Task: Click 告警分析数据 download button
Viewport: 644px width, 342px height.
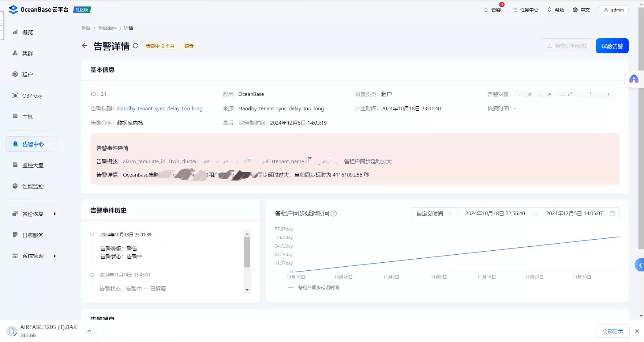Action: click(x=567, y=46)
